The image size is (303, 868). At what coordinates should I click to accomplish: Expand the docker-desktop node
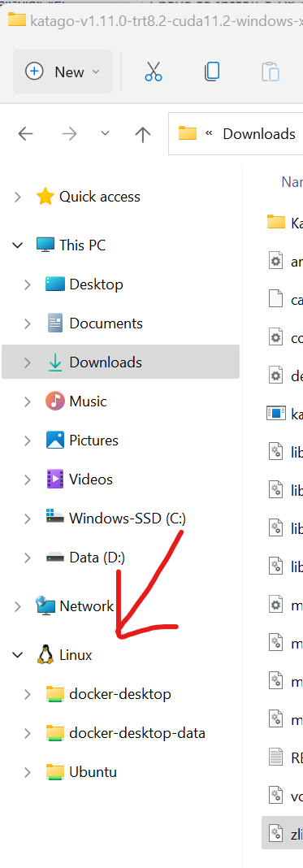point(28,694)
